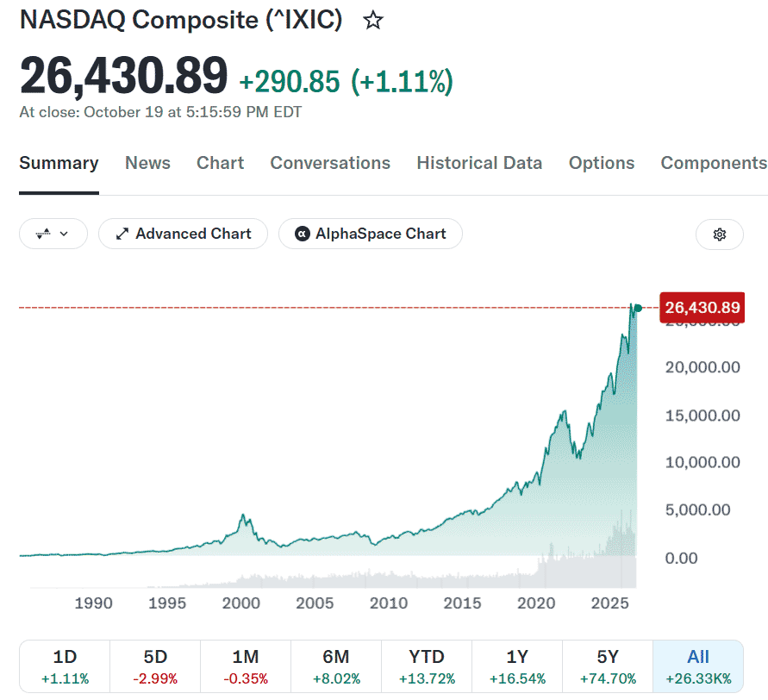Select the All time range
This screenshot has width=768, height=700.
click(x=698, y=666)
